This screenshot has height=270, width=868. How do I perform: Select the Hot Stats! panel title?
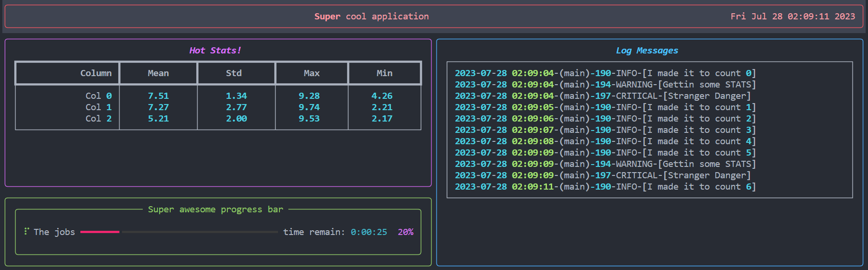coord(215,51)
